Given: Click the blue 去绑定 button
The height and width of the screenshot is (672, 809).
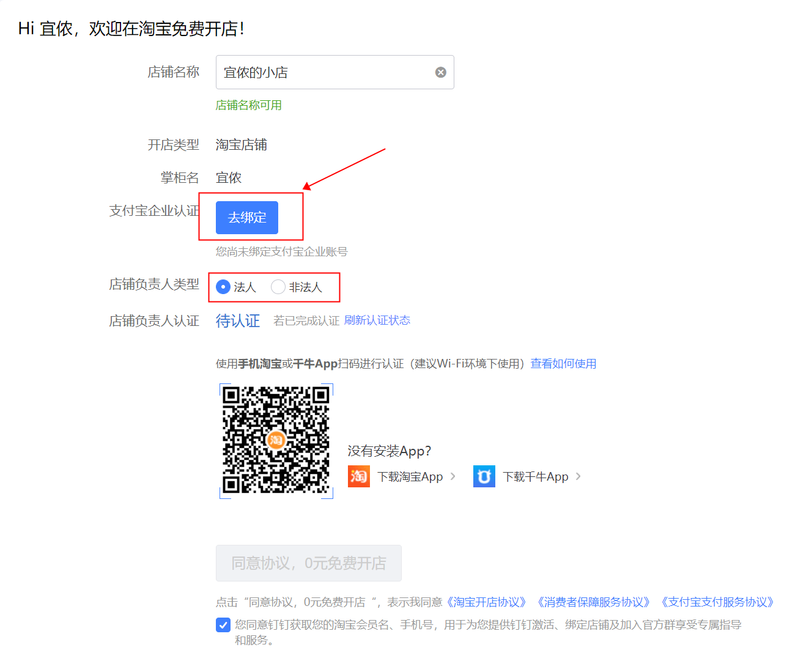Looking at the screenshot, I should tap(247, 218).
